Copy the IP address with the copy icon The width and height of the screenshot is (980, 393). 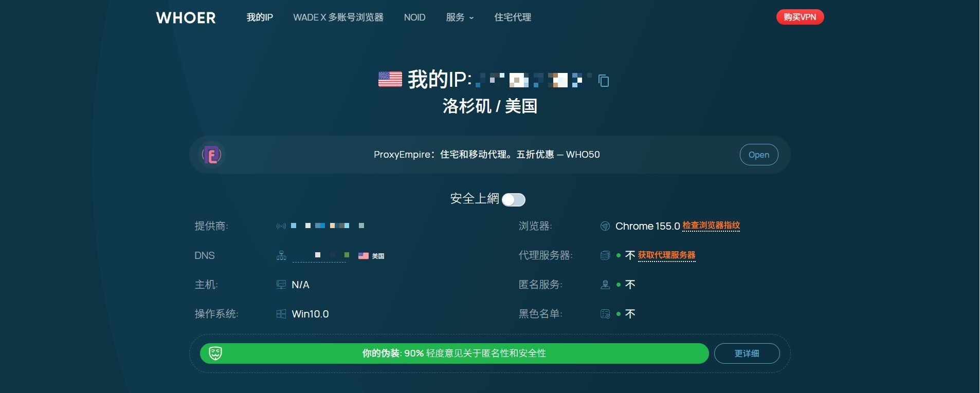point(604,81)
